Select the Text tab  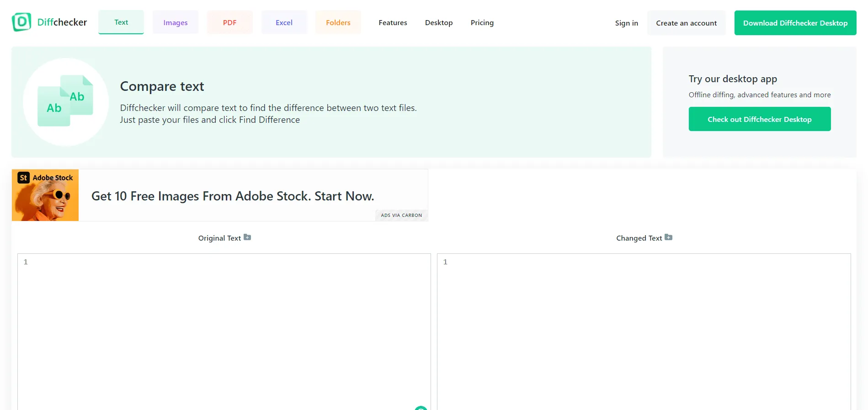[121, 22]
